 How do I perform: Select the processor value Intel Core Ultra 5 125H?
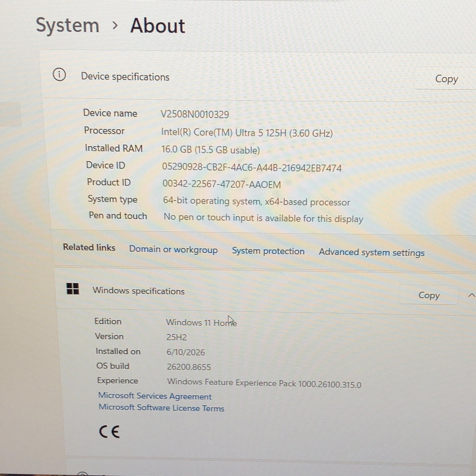click(x=247, y=133)
